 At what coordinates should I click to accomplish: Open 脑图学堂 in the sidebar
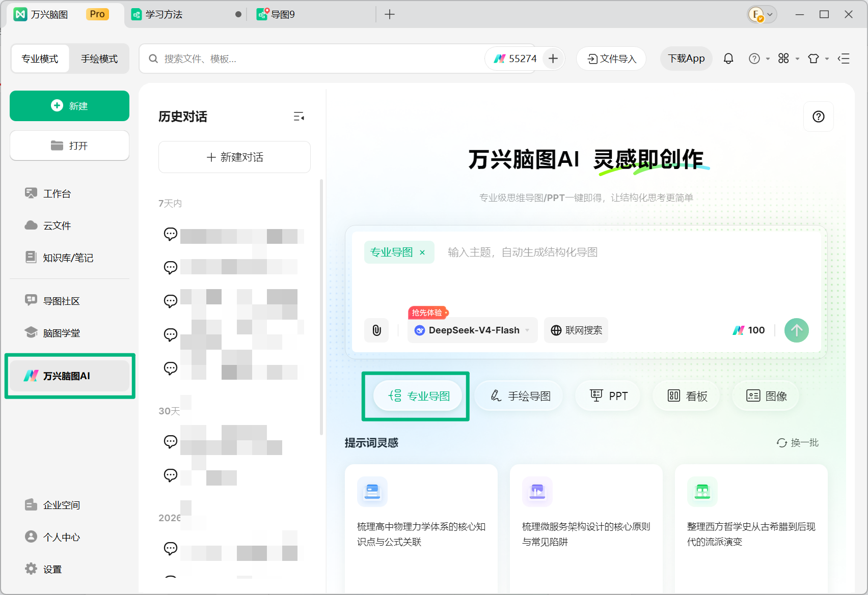(x=52, y=333)
